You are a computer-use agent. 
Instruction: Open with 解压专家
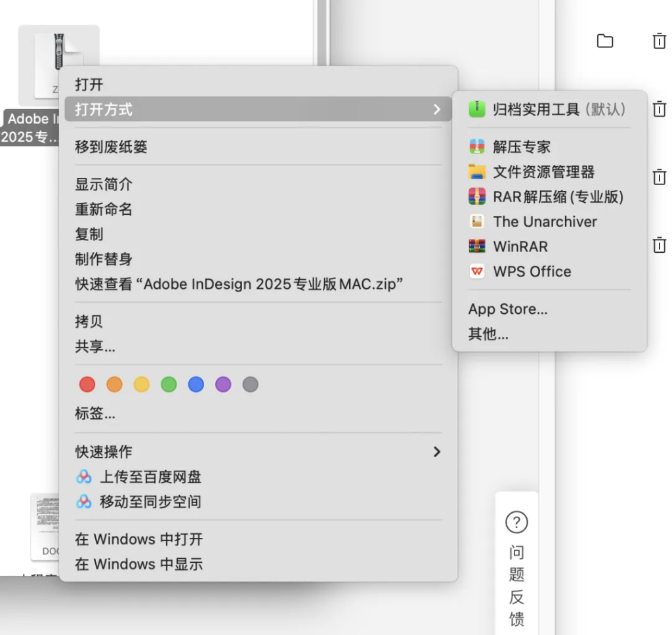coord(549,146)
